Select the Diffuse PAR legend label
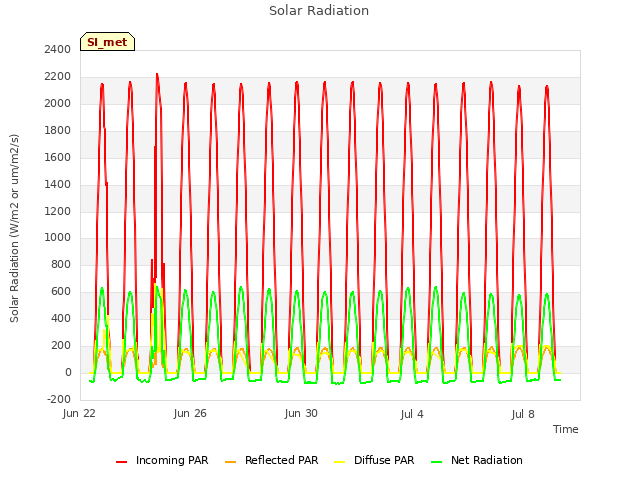640x480 pixels. tap(384, 460)
